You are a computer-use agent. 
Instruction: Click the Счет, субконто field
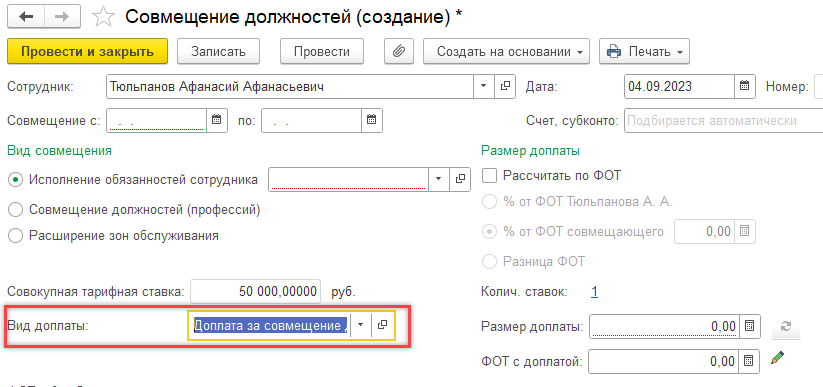(723, 120)
